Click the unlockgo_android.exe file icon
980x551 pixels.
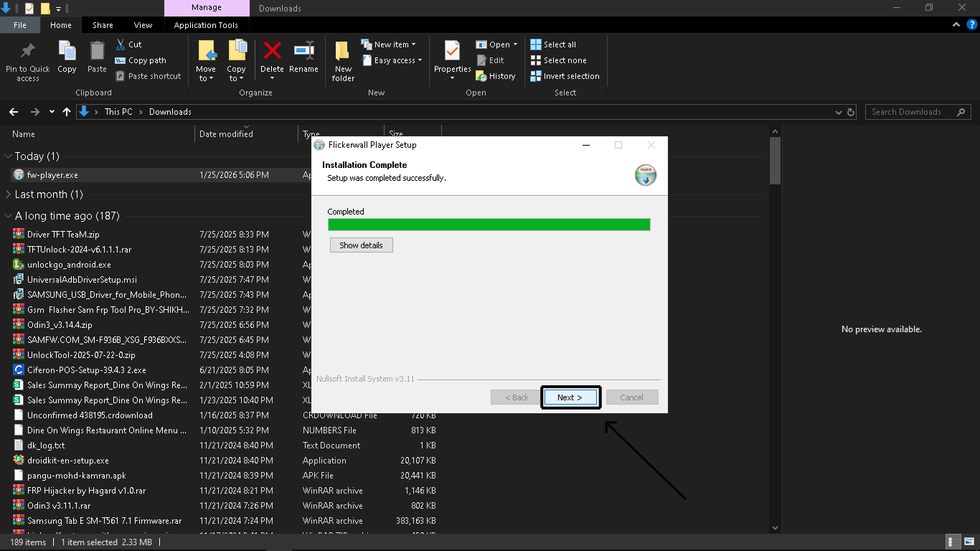pos(19,265)
